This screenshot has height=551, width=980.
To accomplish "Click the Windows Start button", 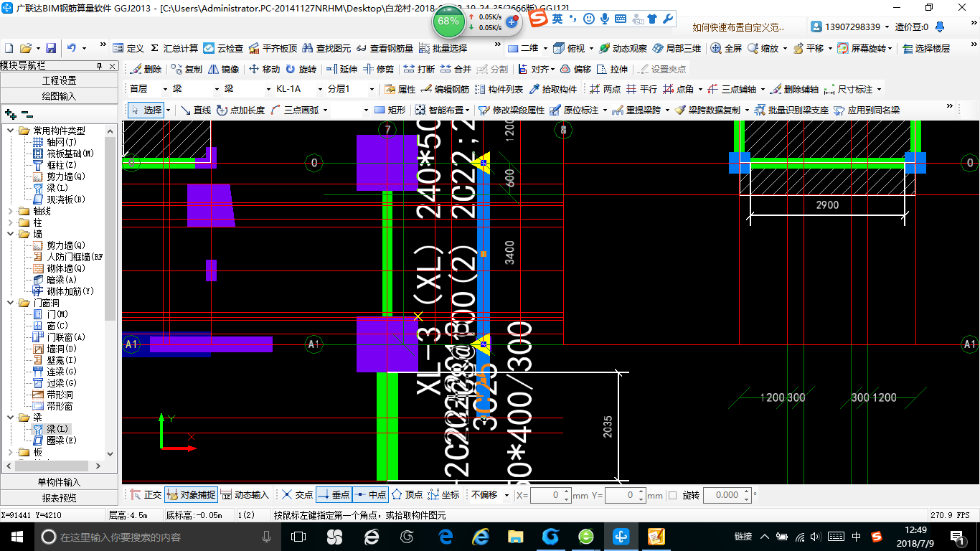I will click(x=16, y=536).
